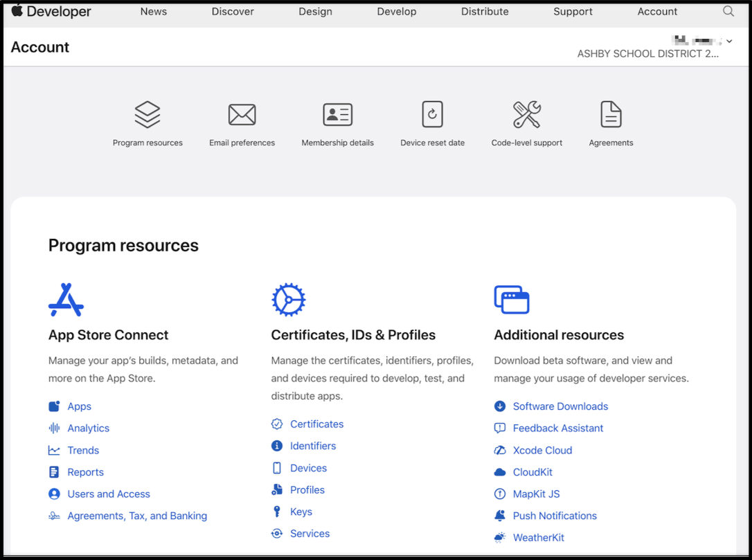Open the Feedback Assistant link
Image resolution: width=752 pixels, height=560 pixels.
tap(557, 428)
